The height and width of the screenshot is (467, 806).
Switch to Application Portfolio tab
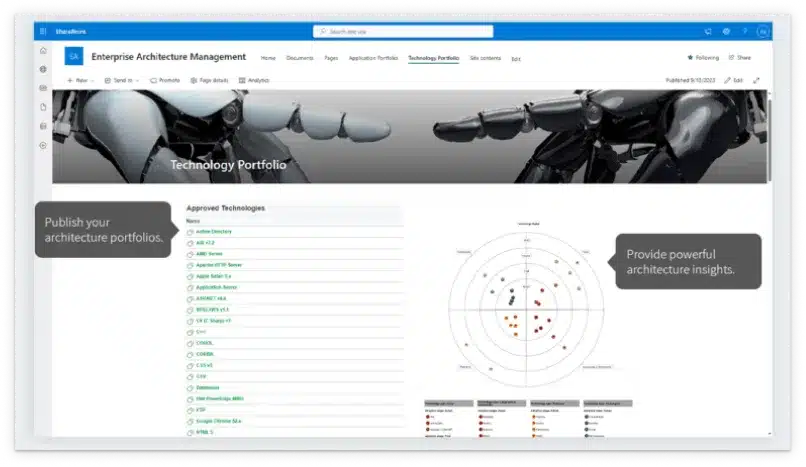coord(373,58)
